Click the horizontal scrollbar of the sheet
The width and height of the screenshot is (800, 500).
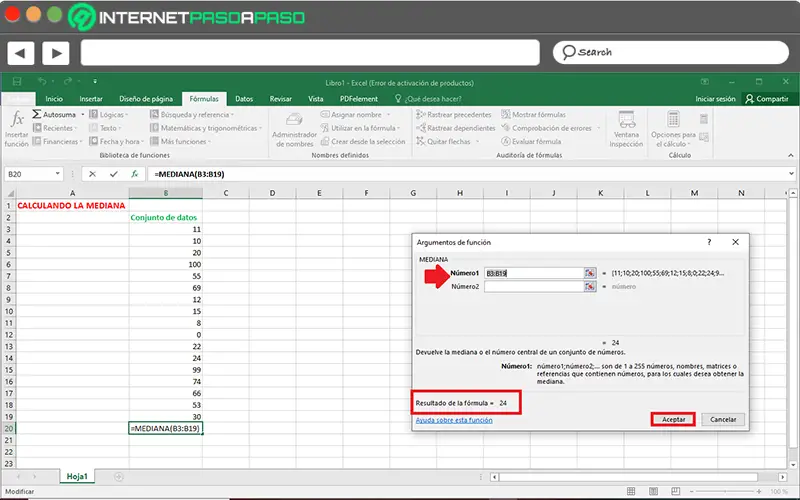click(x=628, y=477)
